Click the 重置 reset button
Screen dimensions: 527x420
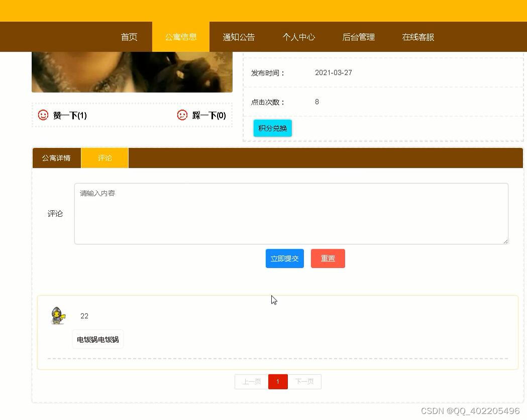point(328,258)
